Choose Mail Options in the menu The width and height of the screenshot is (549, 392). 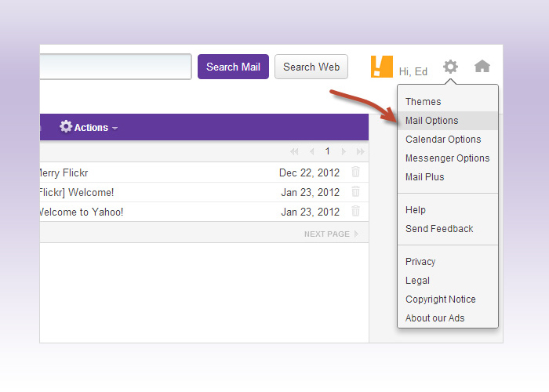[448, 121]
